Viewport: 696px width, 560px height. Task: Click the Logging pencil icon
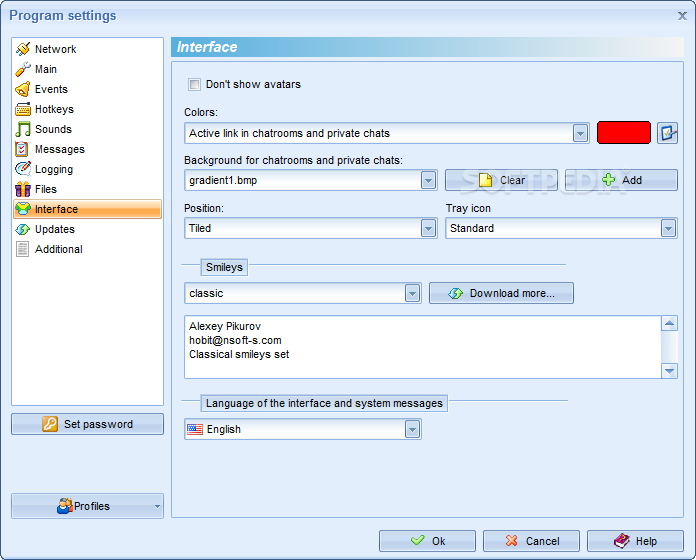pyautogui.click(x=23, y=169)
